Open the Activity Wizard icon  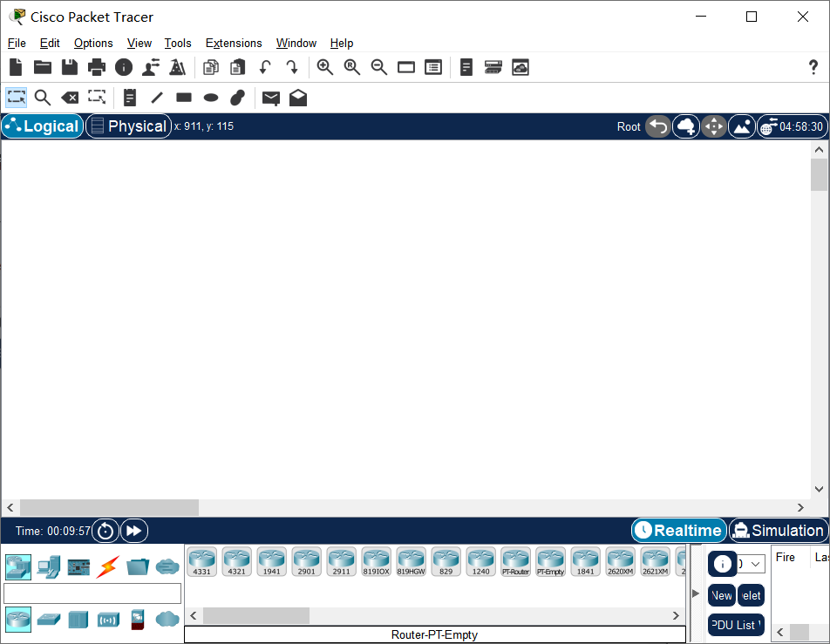point(177,67)
